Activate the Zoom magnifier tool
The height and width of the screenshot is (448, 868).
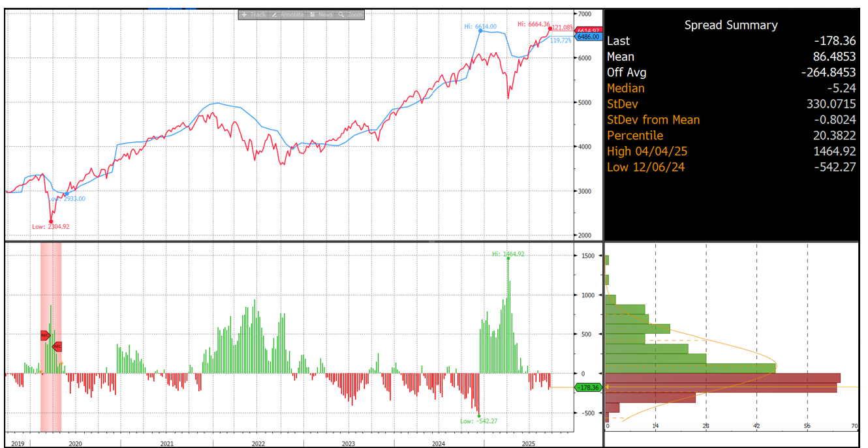351,14
